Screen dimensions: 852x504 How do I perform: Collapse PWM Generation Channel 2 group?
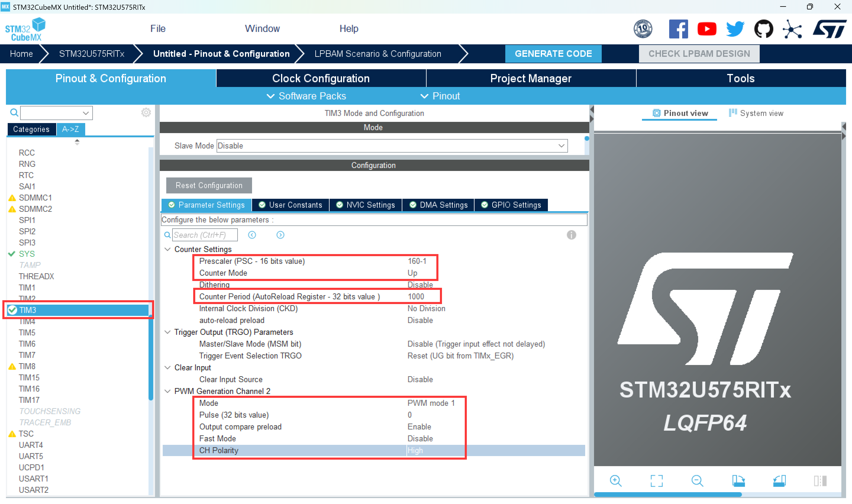167,391
